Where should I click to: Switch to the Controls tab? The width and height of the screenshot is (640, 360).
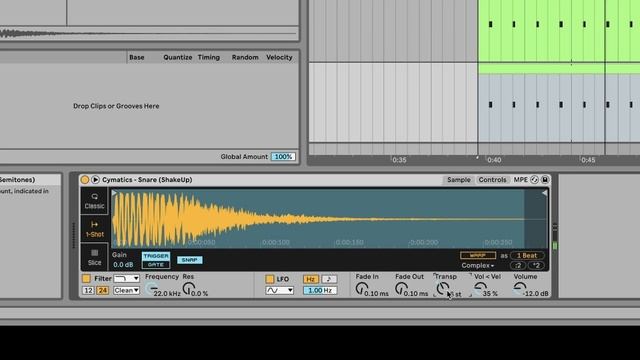pyautogui.click(x=492, y=180)
